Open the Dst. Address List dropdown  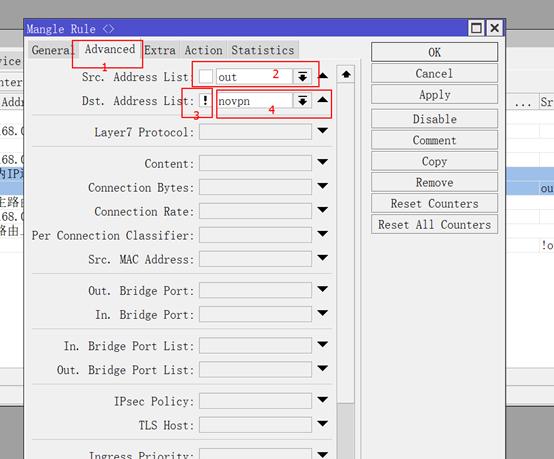(x=302, y=101)
